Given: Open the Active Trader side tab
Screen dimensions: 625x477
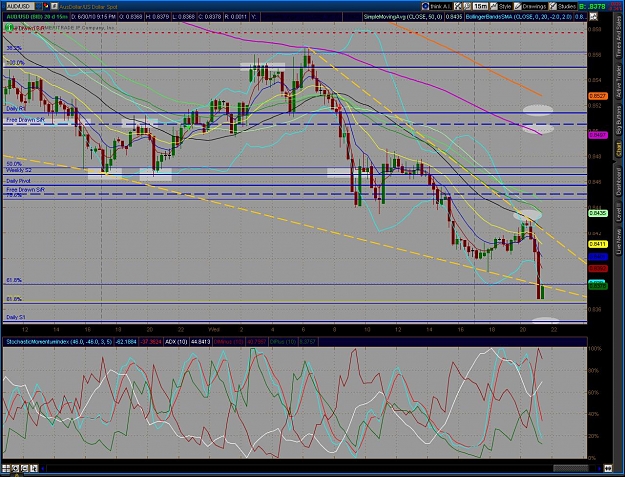Looking at the screenshot, I should tap(619, 82).
